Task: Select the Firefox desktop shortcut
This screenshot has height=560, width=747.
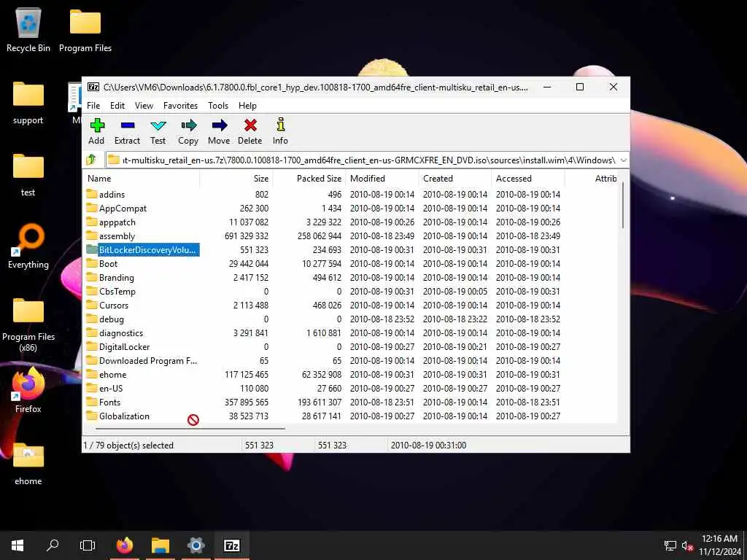Action: click(x=28, y=391)
